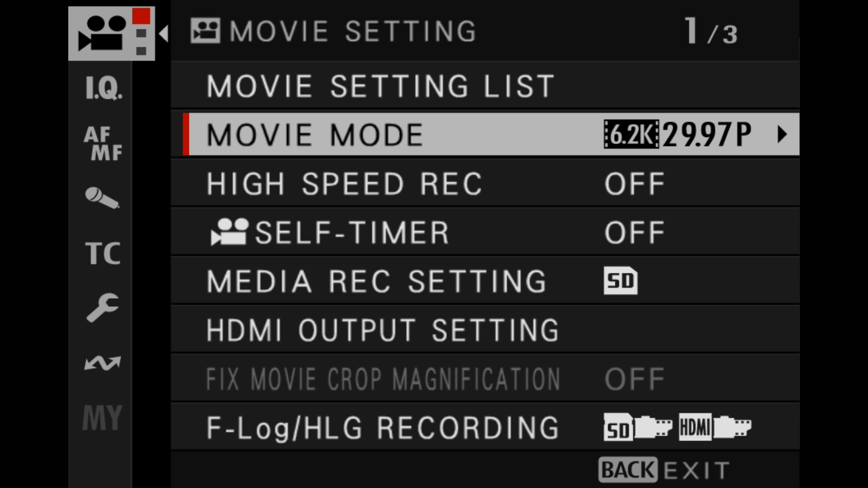The height and width of the screenshot is (488, 868).
Task: Click the left arrow beside the tab column
Action: pyautogui.click(x=164, y=34)
